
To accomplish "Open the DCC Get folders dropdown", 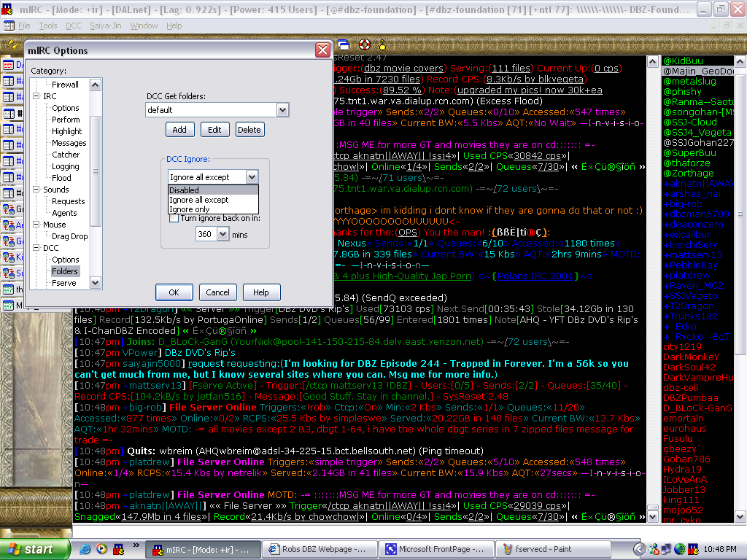I will [x=283, y=110].
